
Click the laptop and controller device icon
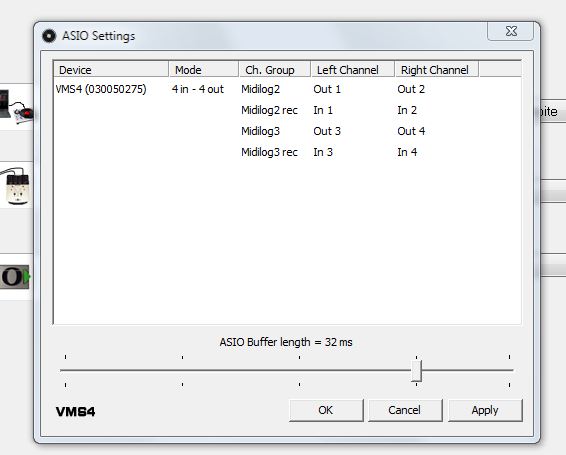16,107
